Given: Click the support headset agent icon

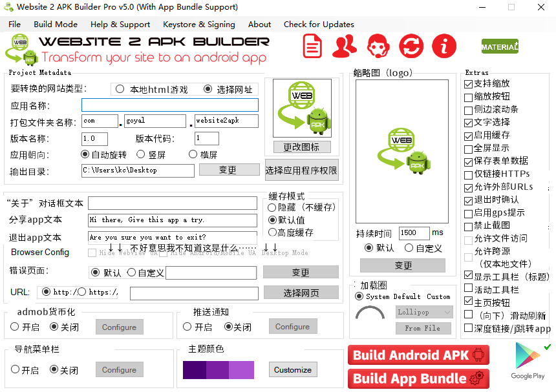Looking at the screenshot, I should coord(378,46).
